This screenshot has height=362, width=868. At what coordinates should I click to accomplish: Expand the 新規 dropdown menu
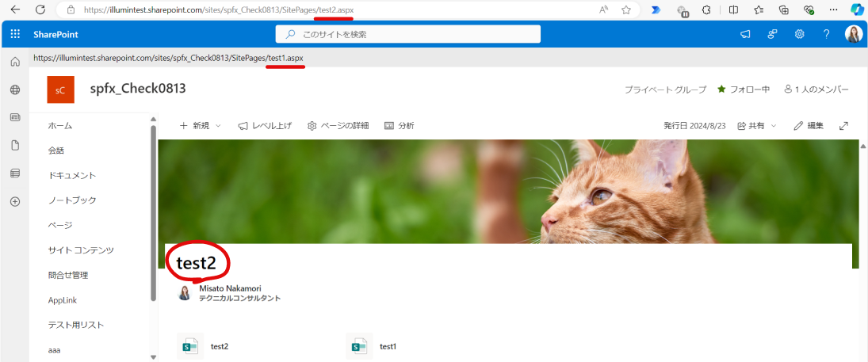pos(201,126)
